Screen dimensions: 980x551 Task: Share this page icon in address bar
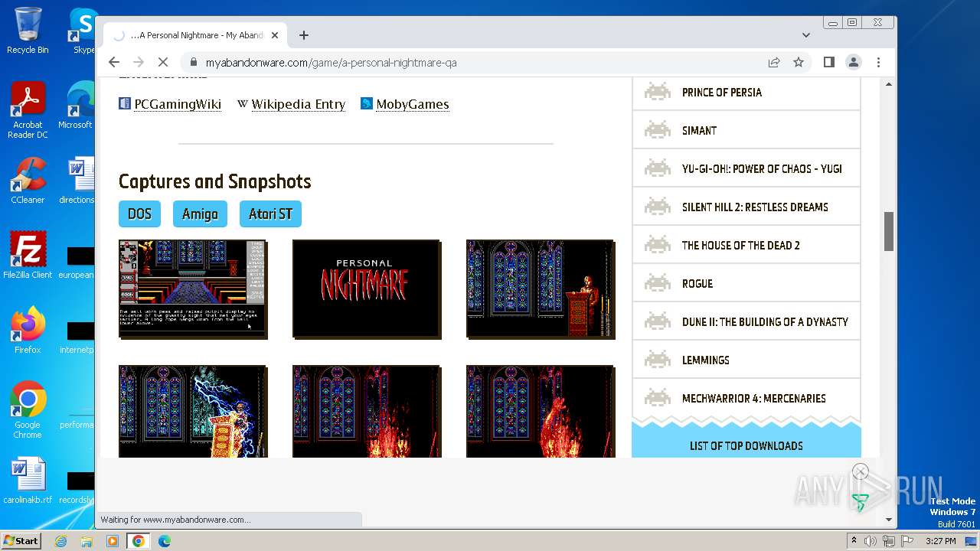(774, 62)
